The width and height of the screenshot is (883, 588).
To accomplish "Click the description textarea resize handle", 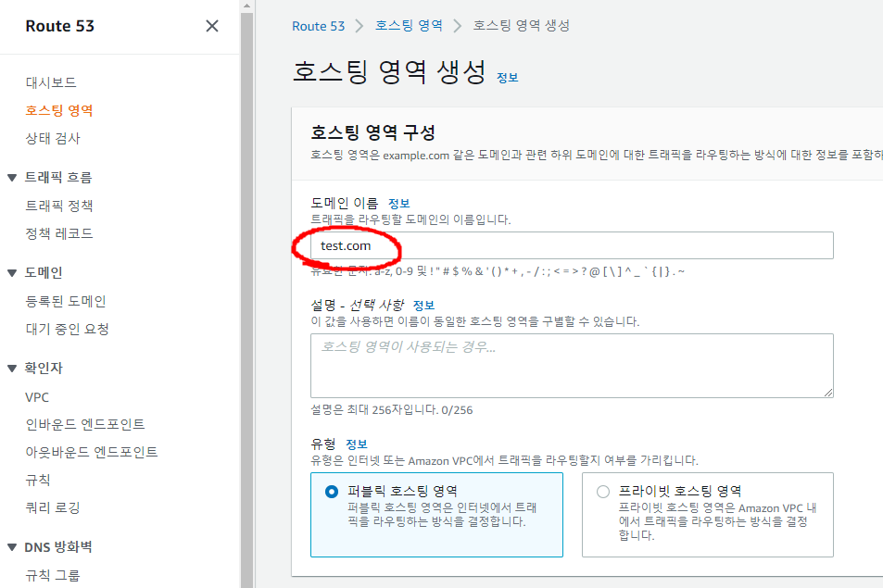I will pyautogui.click(x=827, y=393).
